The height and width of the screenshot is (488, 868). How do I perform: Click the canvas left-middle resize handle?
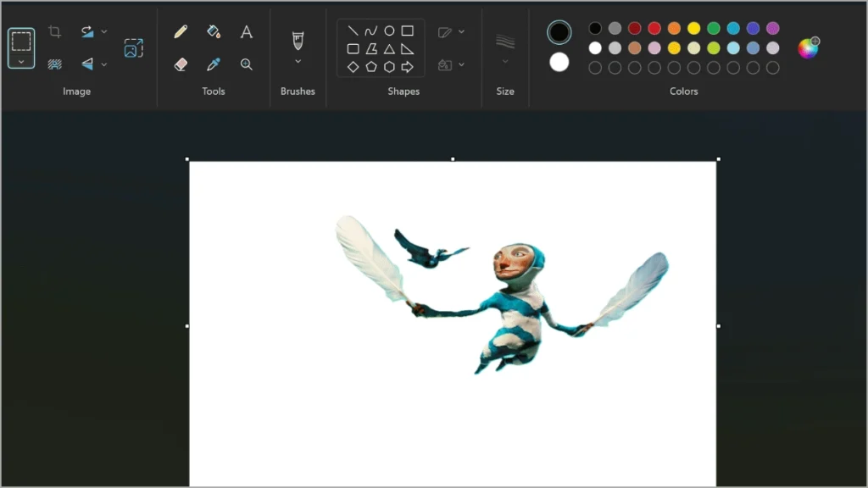(x=187, y=326)
